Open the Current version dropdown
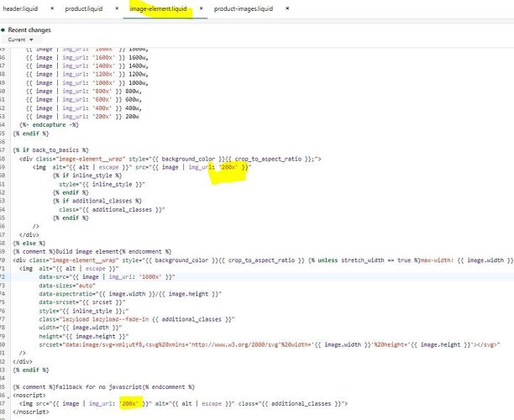514x420 pixels. [x=21, y=39]
